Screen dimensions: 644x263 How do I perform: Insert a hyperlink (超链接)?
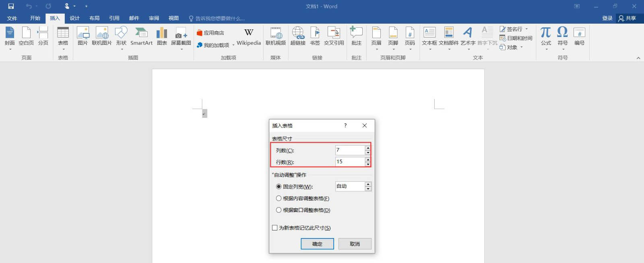click(298, 36)
